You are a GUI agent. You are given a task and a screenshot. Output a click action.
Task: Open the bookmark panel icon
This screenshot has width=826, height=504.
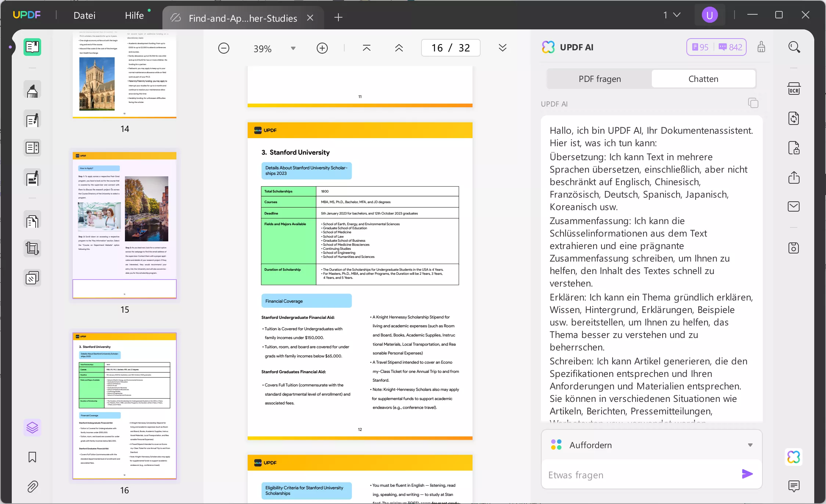(x=32, y=457)
